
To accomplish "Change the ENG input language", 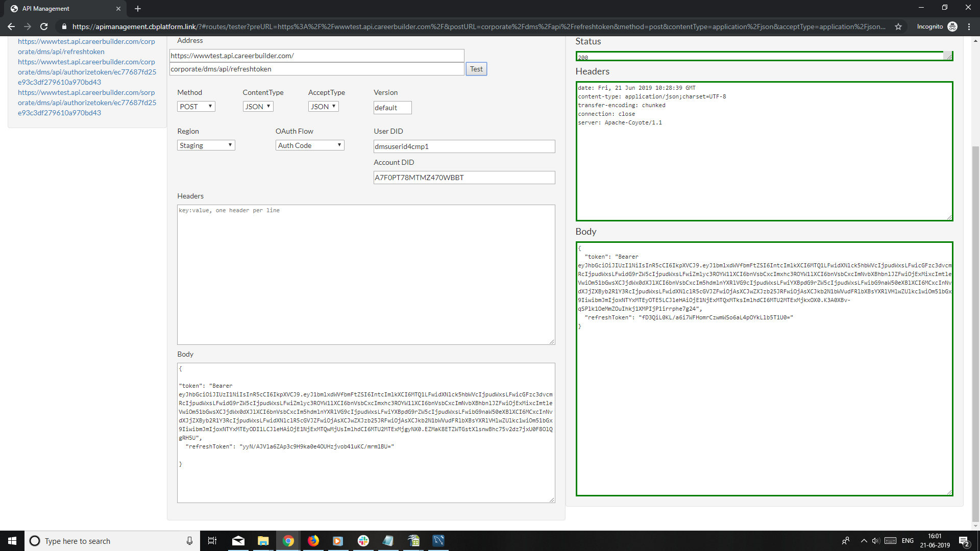I will point(908,541).
